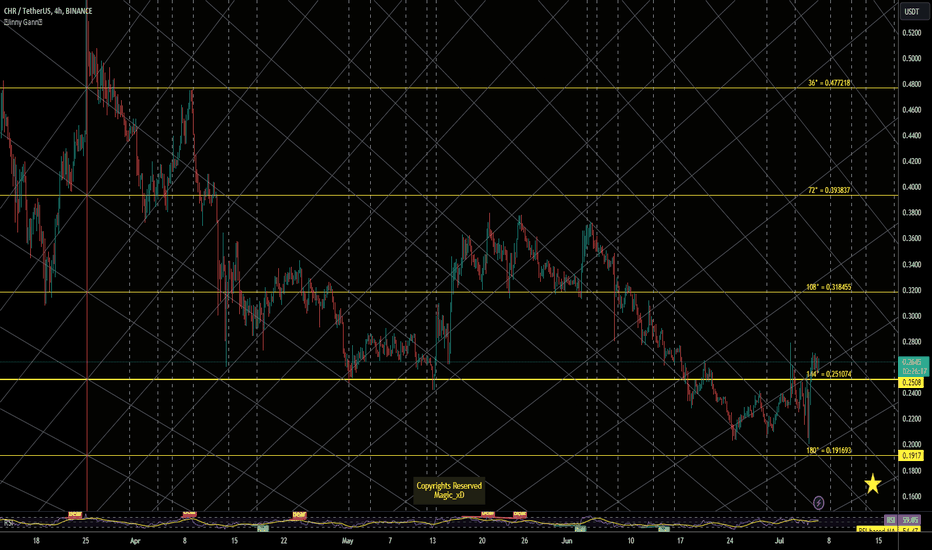Screen dimensions: 932x550
Task: Select the 72° = 0.393837 level label
Action: 829,190
